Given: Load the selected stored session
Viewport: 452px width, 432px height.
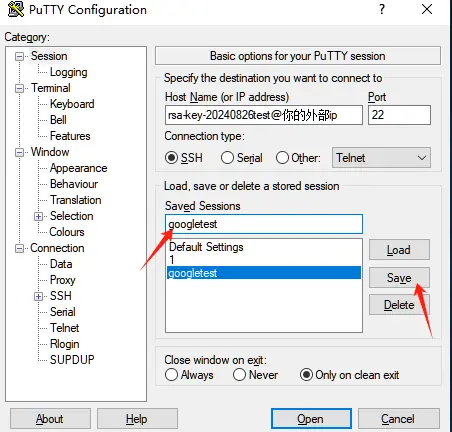Looking at the screenshot, I should point(399,250).
